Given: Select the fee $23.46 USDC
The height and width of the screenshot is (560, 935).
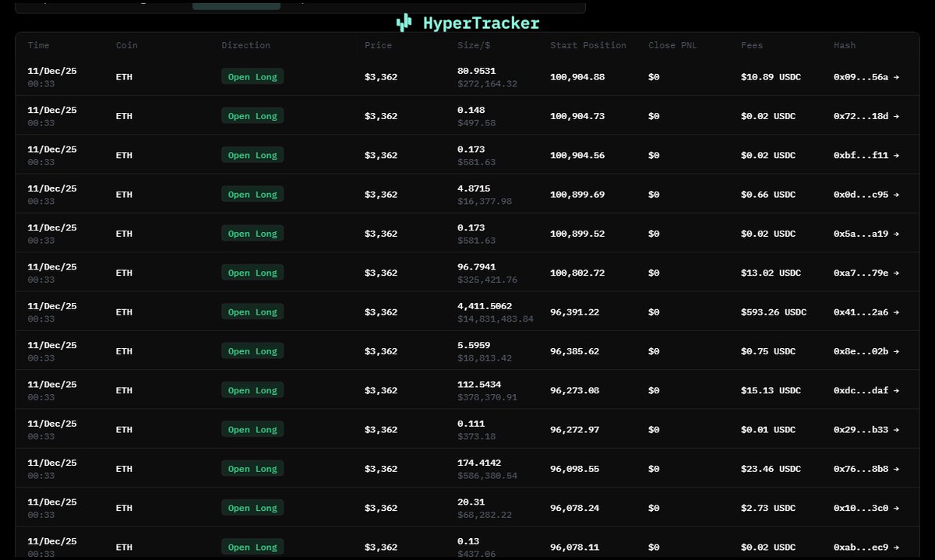Looking at the screenshot, I should pos(771,469).
